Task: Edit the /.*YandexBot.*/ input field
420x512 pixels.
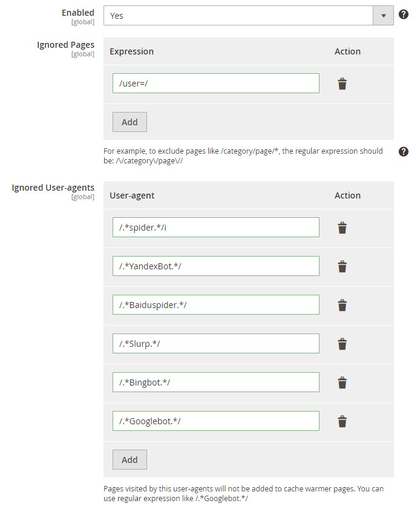Action: point(216,266)
